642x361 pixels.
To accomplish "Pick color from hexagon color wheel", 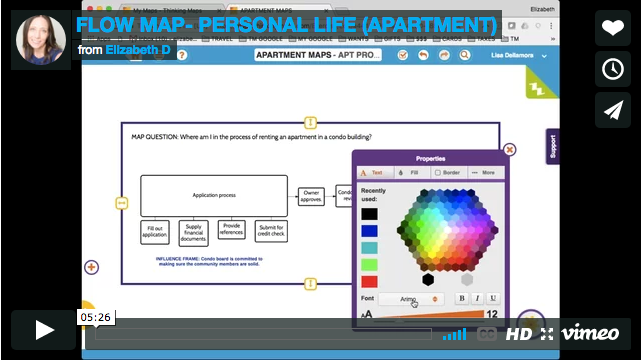I will [448, 230].
